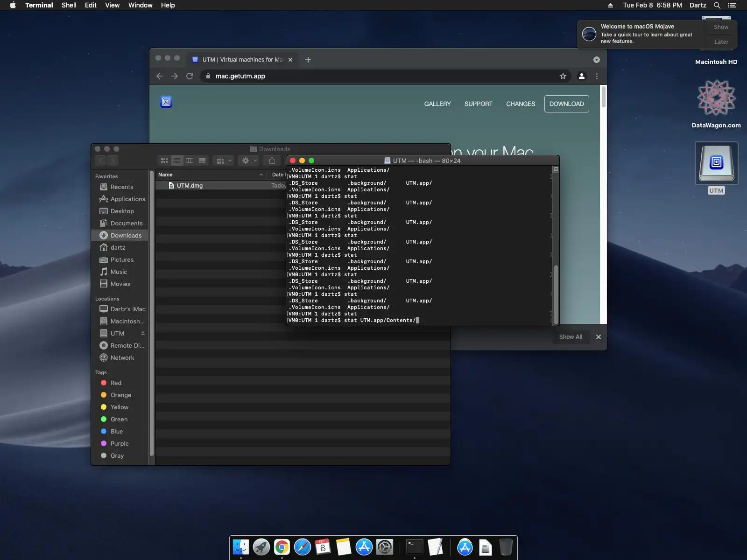Viewport: 747px width, 560px height.
Task: Close the UTM Chrome tab
Action: (290, 60)
